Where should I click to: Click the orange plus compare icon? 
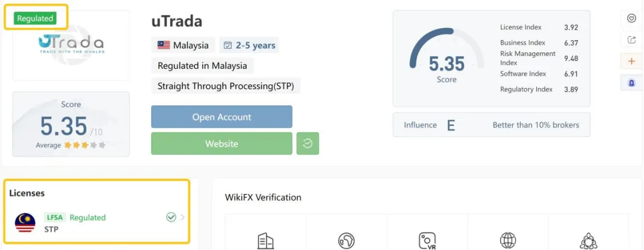(x=632, y=61)
